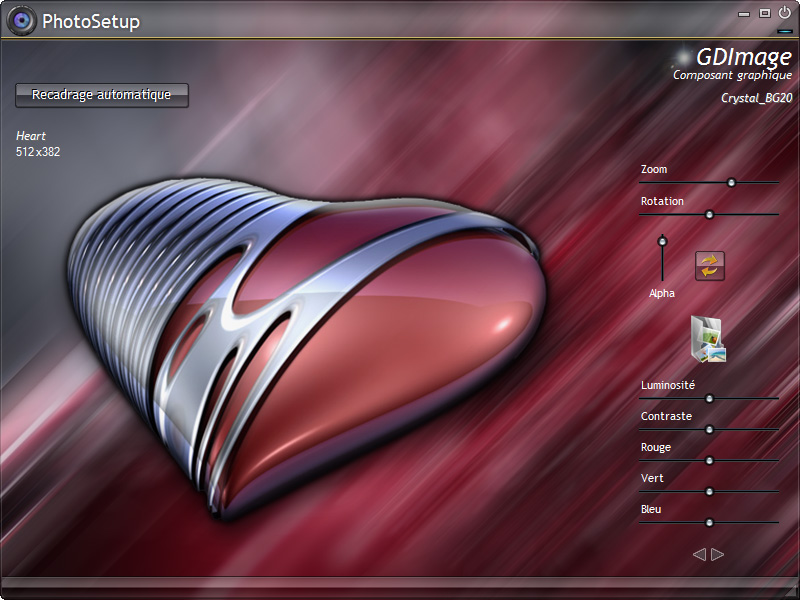Click the Luminosité label
This screenshot has height=600, width=800.
[x=668, y=385]
